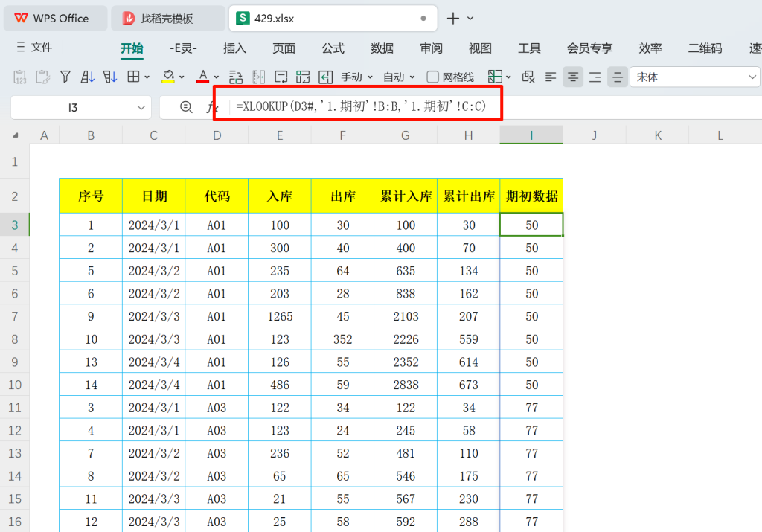Click the unsaved dot on the 429.xlsx tab
The height and width of the screenshot is (532, 762).
423,19
